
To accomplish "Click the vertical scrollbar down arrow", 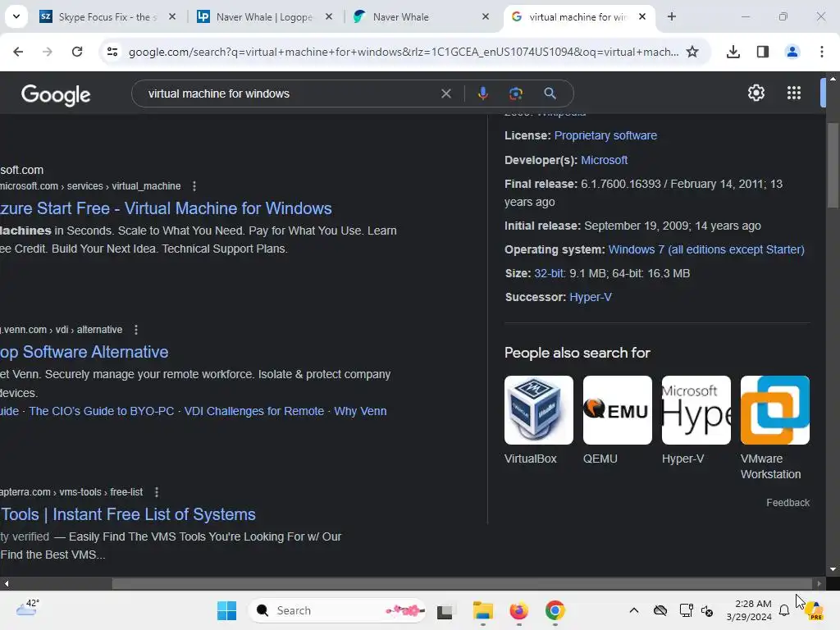I will click(x=833, y=569).
